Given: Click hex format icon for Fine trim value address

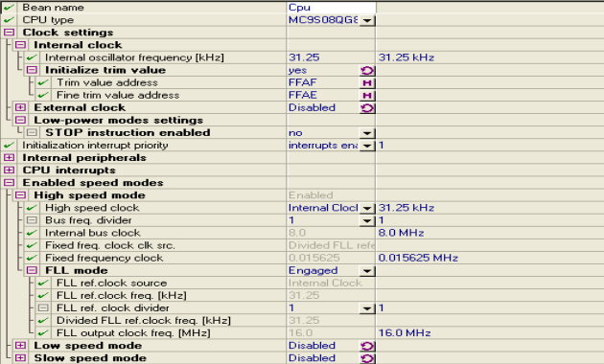Looking at the screenshot, I should tap(367, 96).
